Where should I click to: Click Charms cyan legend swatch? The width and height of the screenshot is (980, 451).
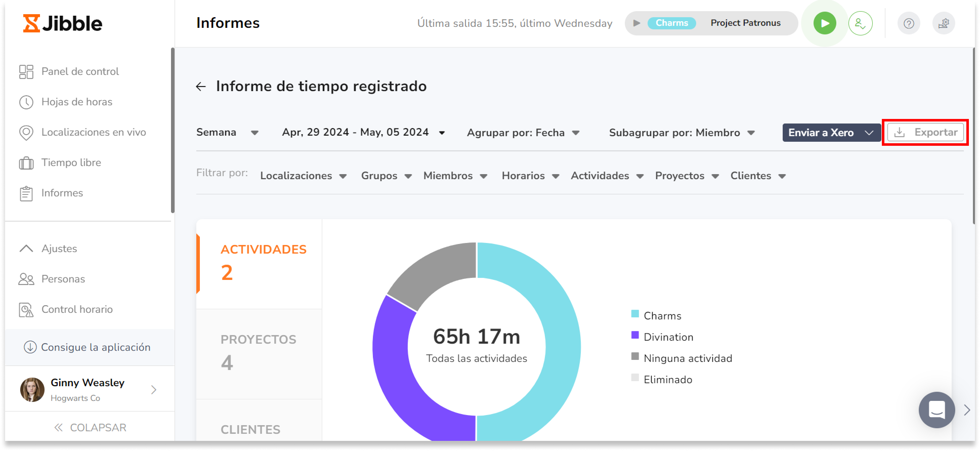click(x=635, y=314)
